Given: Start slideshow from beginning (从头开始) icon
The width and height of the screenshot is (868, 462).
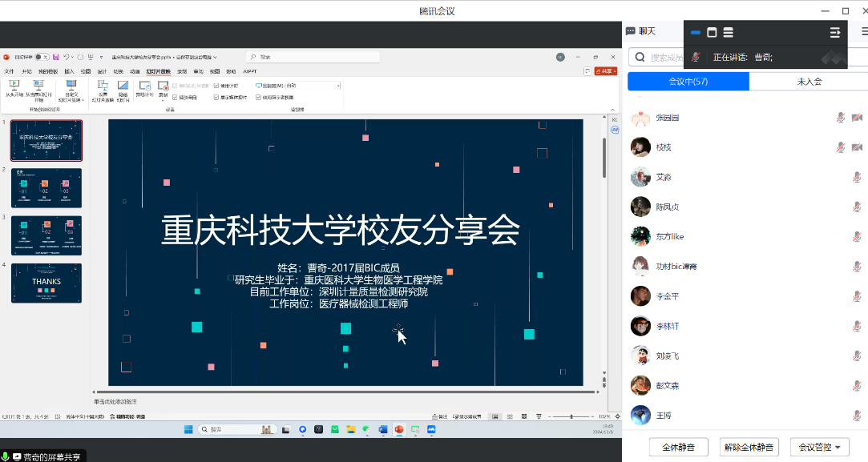Looking at the screenshot, I should 14,85.
